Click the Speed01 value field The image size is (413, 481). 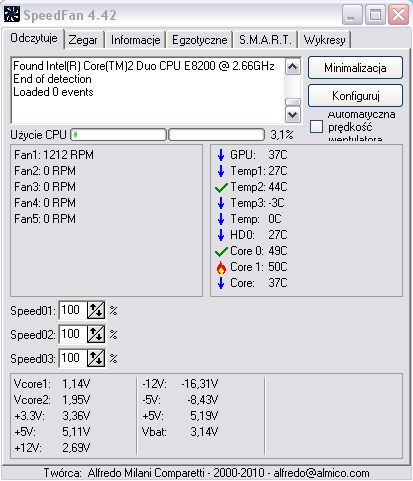point(73,310)
